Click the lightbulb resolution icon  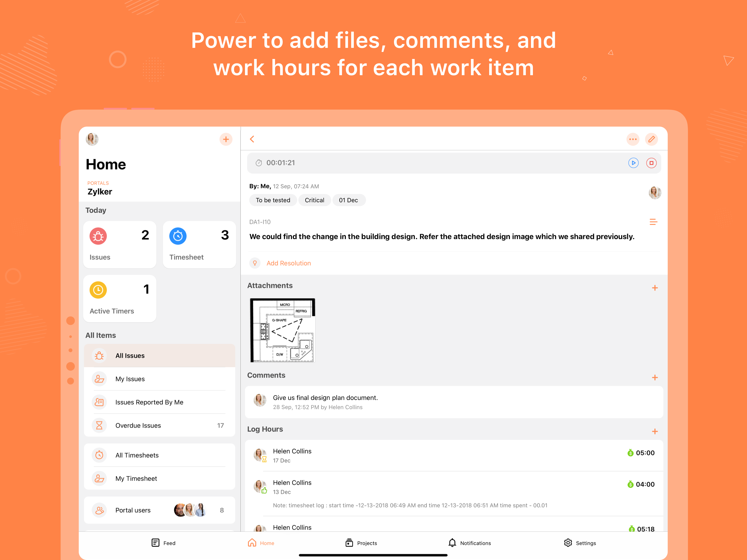pyautogui.click(x=255, y=263)
